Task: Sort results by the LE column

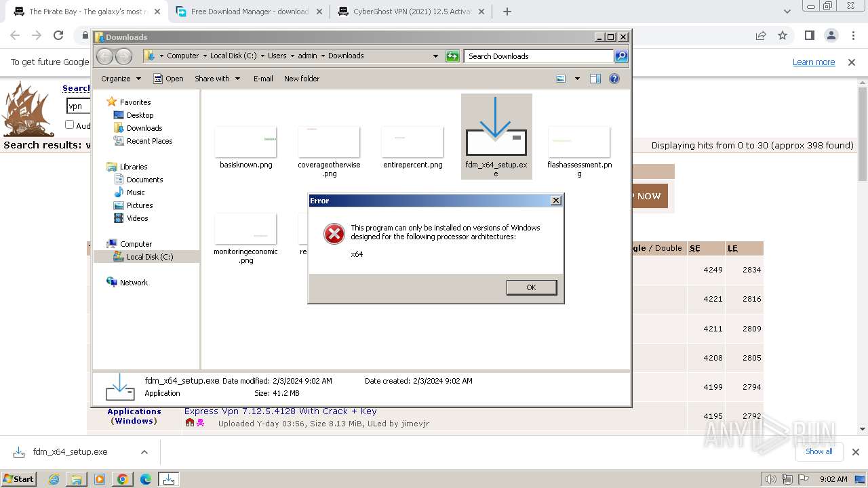Action: (732, 248)
